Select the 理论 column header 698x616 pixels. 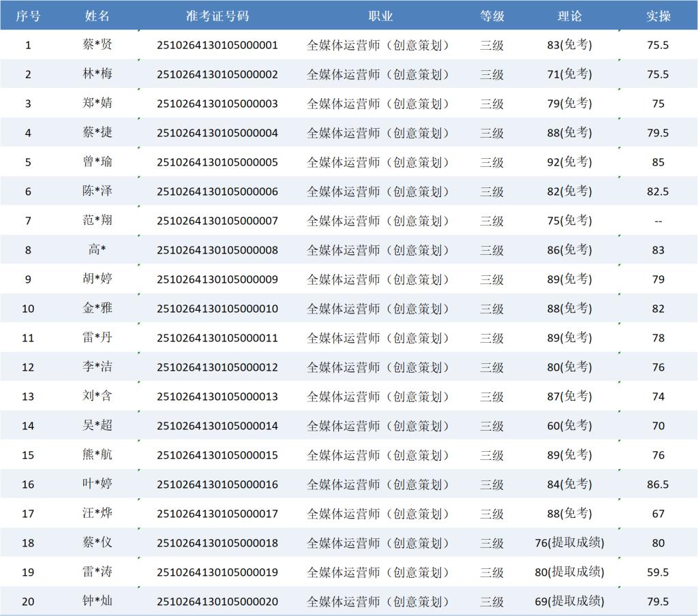tap(569, 16)
